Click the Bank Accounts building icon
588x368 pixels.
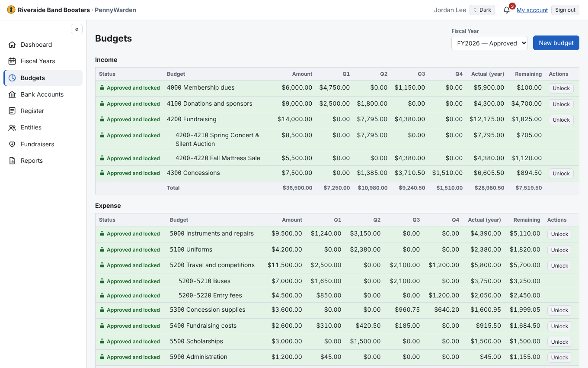point(12,94)
